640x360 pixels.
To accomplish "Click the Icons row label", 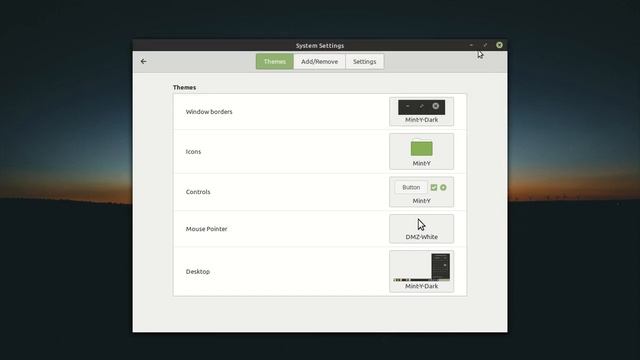I will tap(193, 151).
